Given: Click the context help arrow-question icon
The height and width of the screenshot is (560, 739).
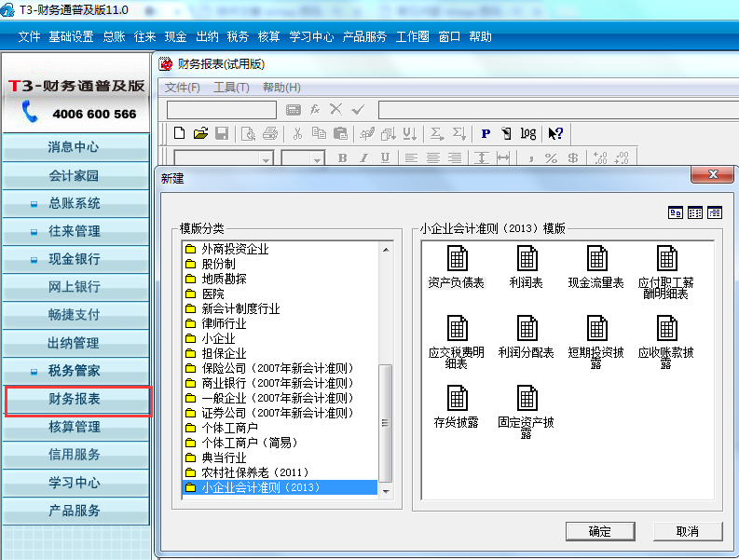Looking at the screenshot, I should [x=555, y=134].
